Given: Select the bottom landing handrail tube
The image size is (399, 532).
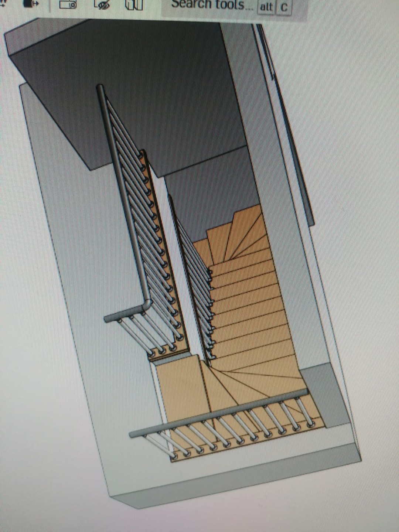Looking at the screenshot, I should [x=219, y=413].
